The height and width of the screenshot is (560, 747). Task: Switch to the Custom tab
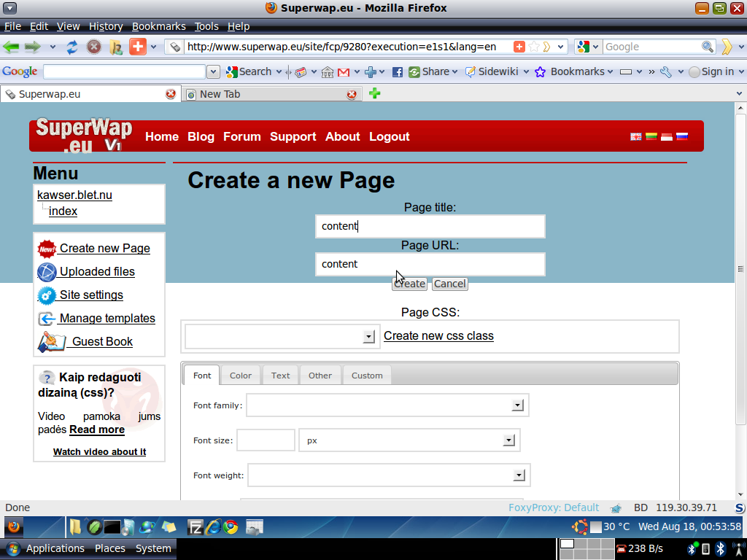coord(367,376)
